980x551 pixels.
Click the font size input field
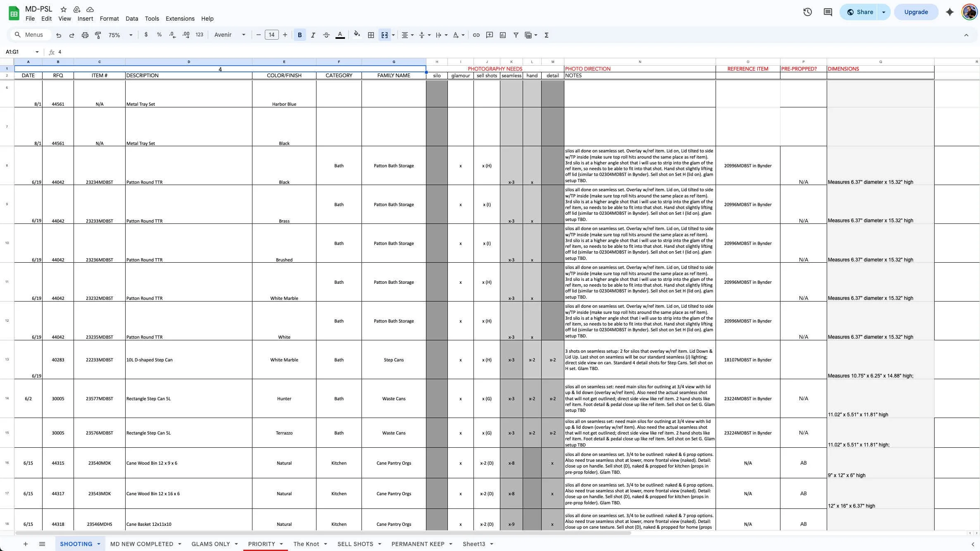coord(271,35)
